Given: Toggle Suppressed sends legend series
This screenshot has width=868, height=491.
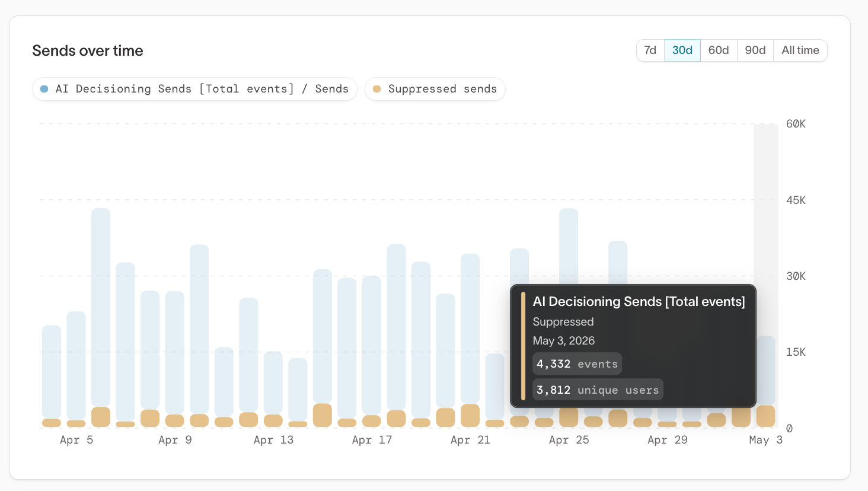Looking at the screenshot, I should tap(435, 89).
